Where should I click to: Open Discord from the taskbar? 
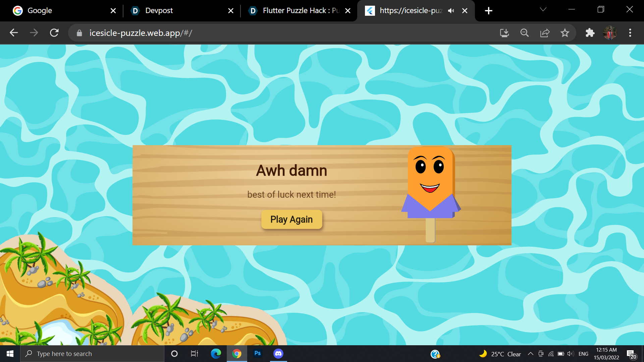click(278, 354)
